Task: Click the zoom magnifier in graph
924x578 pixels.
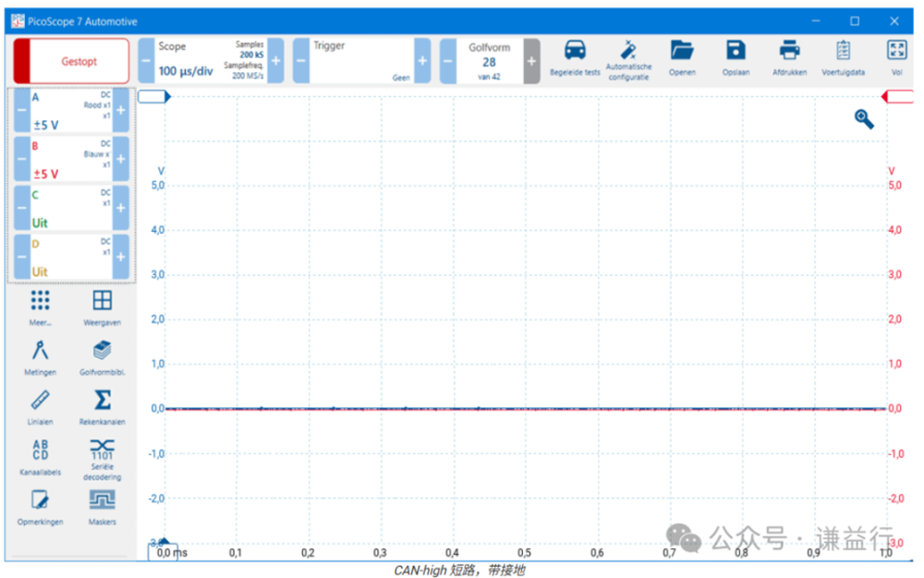Action: click(864, 118)
